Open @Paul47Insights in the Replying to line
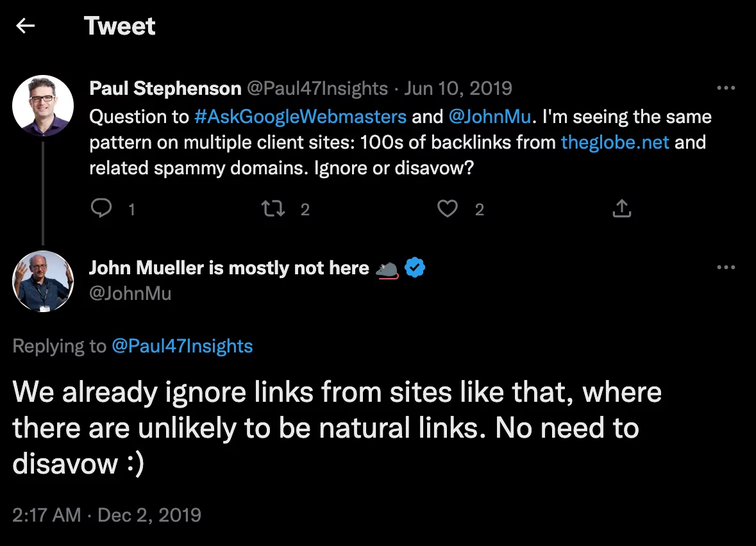 (182, 346)
